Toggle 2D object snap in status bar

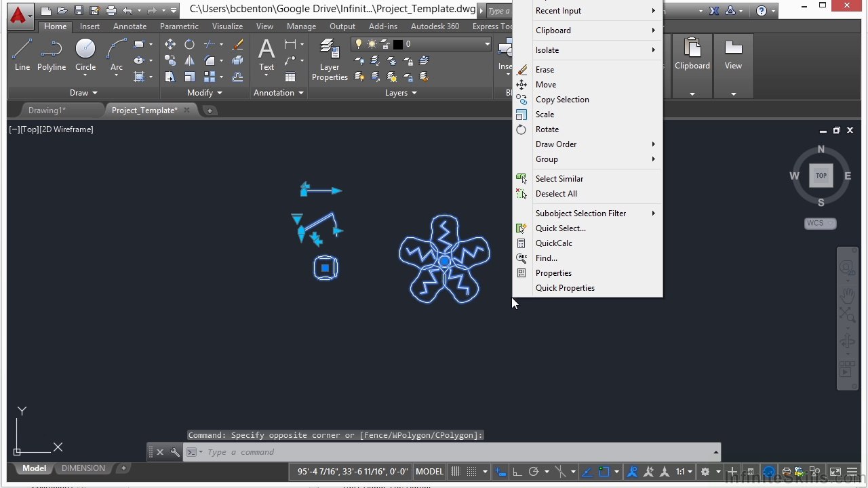point(604,472)
